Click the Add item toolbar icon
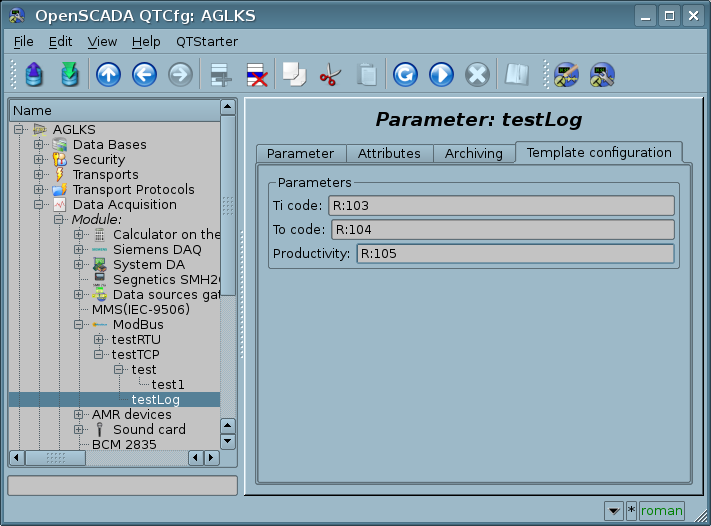The height and width of the screenshot is (526, 711). tap(220, 75)
